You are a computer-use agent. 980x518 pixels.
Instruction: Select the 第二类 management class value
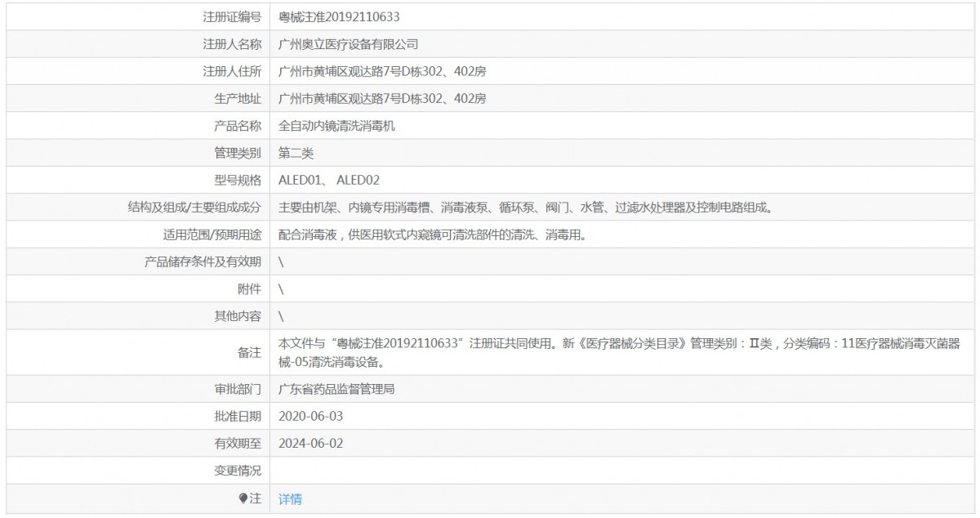296,153
